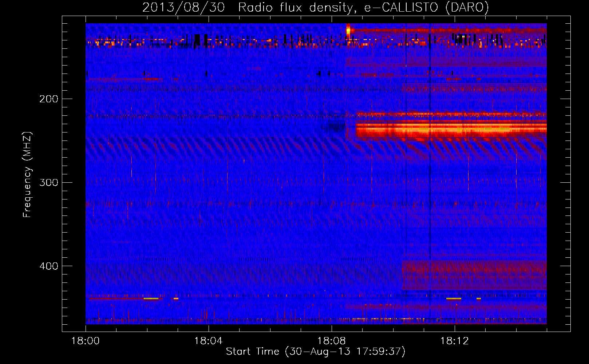Click the intense red-yellow emission band near 230 MHz
Screen dimensions: 589x364
click(x=451, y=128)
